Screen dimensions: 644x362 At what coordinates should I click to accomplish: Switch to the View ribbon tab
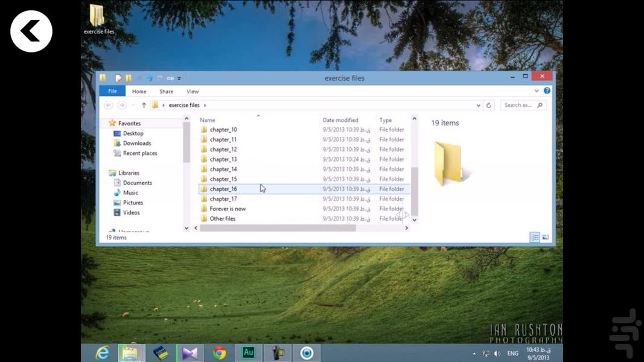point(193,91)
